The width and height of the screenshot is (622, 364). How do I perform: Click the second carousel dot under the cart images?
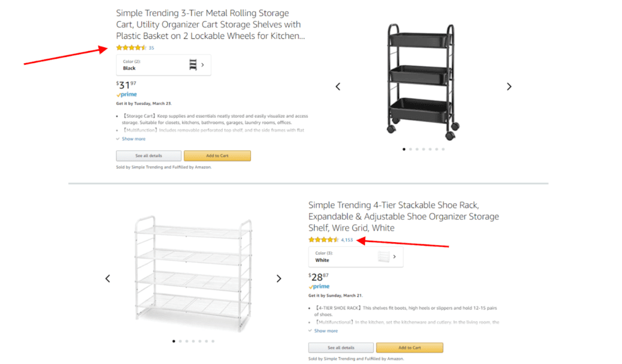411,148
